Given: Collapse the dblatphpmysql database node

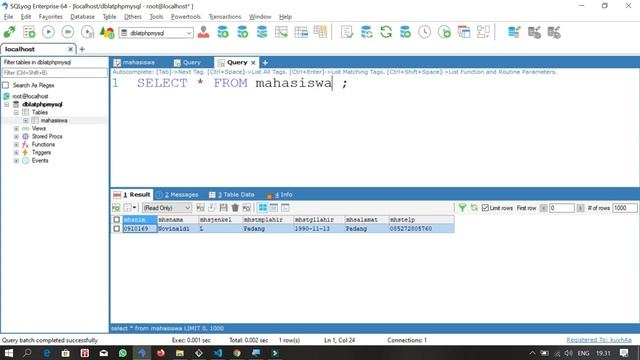Looking at the screenshot, I should pos(7,104).
